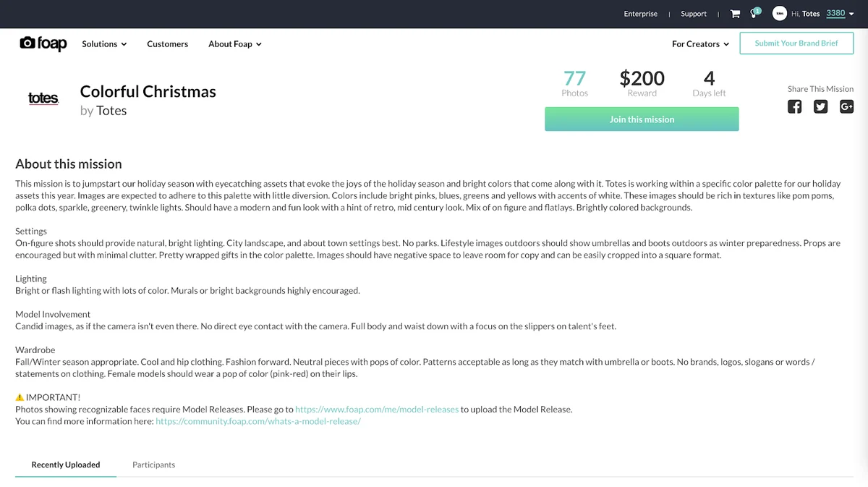This screenshot has width=868, height=487.
Task: Share this mission on Facebook
Action: 794,106
